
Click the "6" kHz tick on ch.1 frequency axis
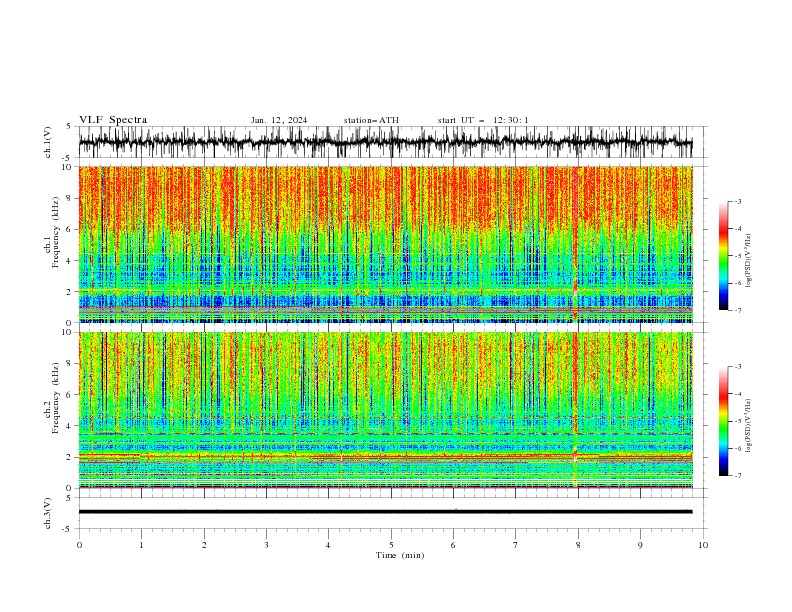pos(70,230)
